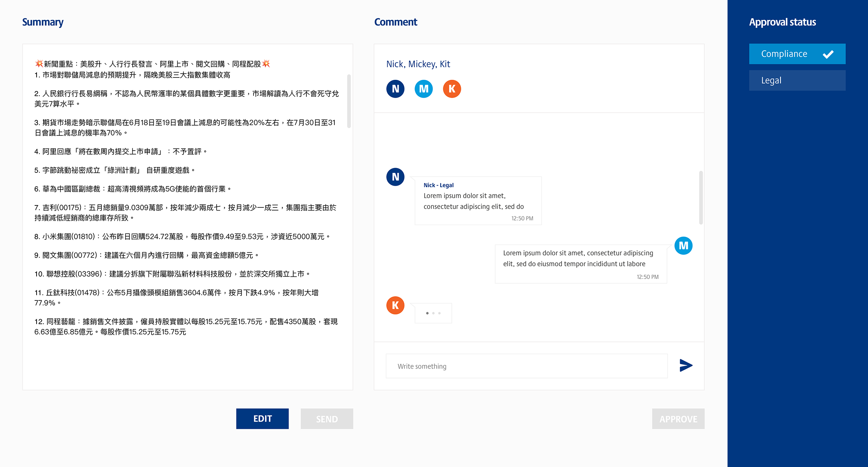Click Nick's avatar beside his chat message
868x467 pixels.
point(395,177)
